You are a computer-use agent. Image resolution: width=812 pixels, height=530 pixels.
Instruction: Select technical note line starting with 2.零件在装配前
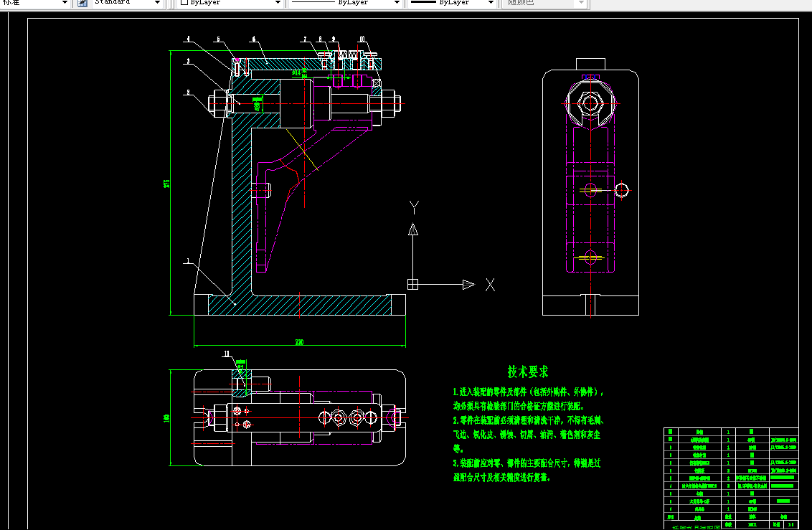tap(529, 420)
